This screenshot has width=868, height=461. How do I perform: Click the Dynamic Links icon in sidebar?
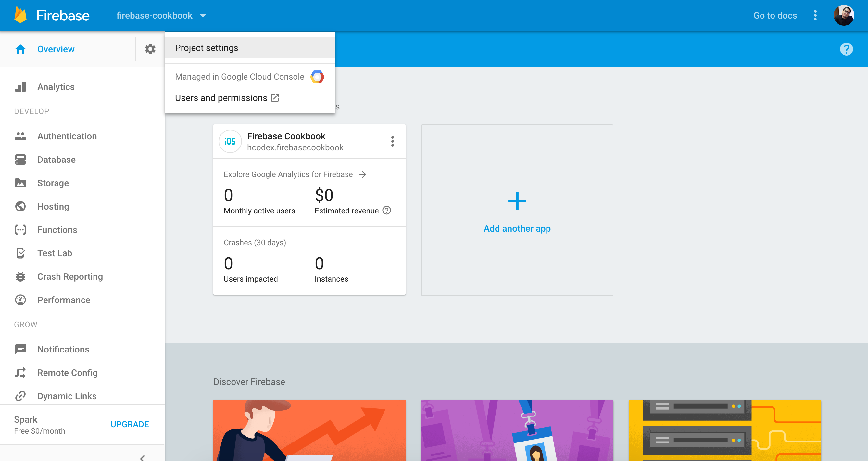(21, 396)
